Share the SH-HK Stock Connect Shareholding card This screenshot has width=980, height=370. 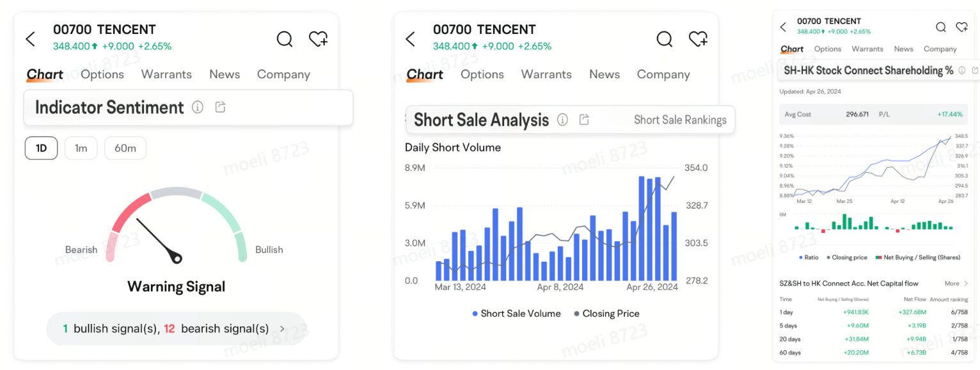pyautogui.click(x=976, y=70)
